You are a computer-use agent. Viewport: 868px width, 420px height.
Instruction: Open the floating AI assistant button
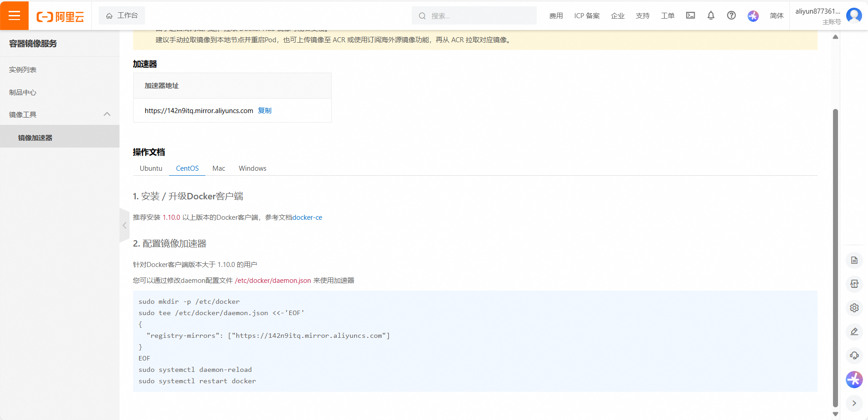pos(854,379)
